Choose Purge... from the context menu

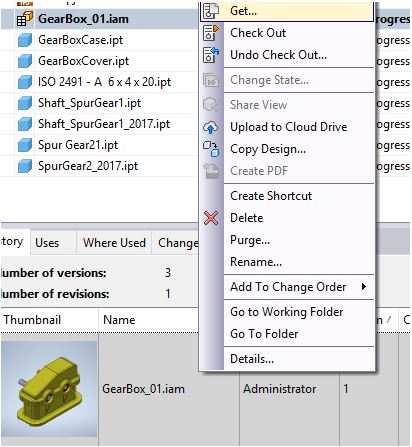(250, 240)
